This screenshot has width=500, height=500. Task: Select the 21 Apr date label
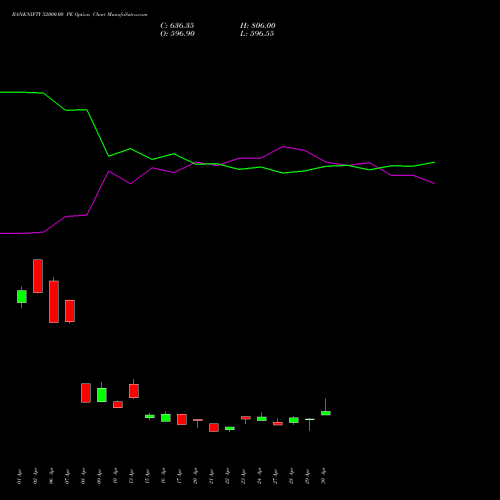tap(211, 476)
